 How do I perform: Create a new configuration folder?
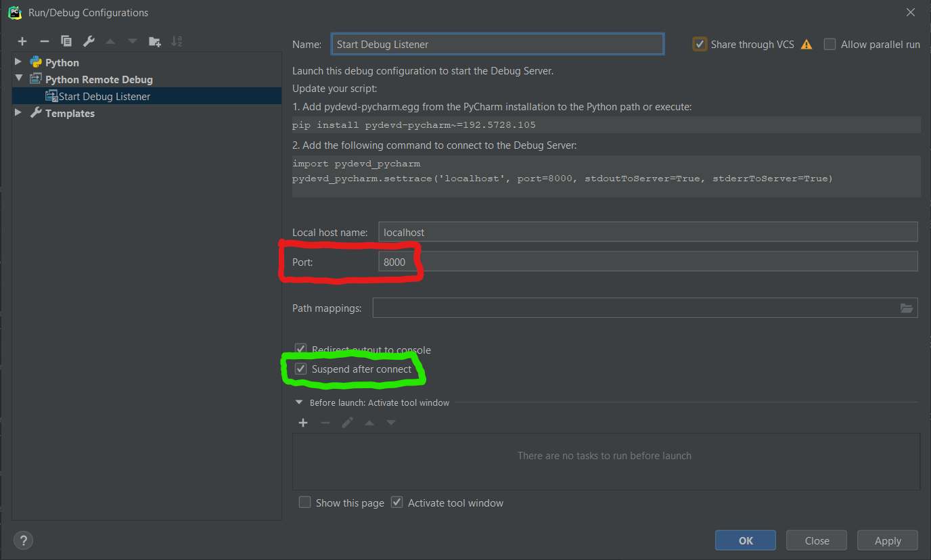tap(155, 41)
